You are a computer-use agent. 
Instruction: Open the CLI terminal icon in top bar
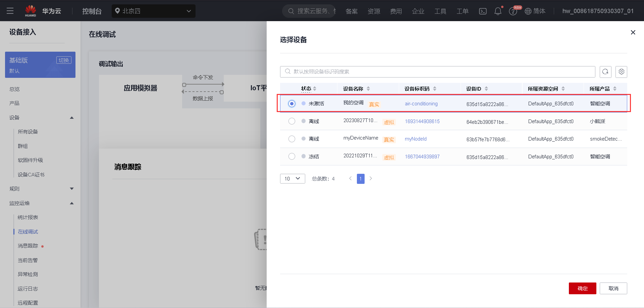pos(483,11)
